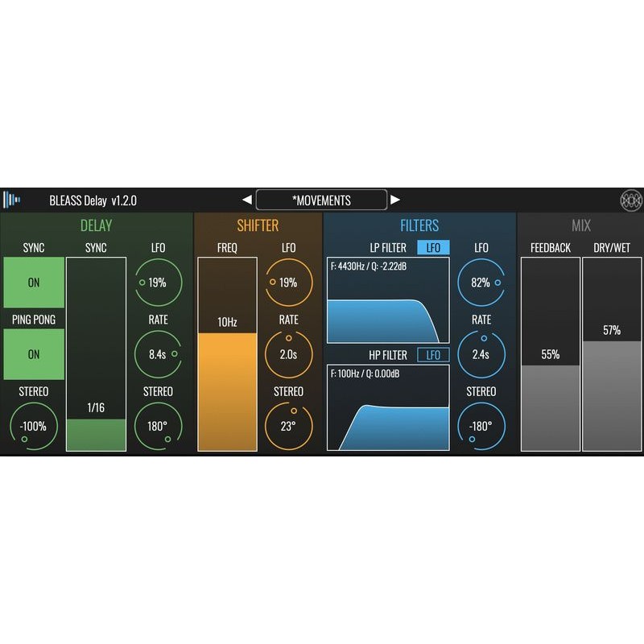This screenshot has height=644, width=644.
Task: Select the DELAY section header
Action: (x=97, y=225)
